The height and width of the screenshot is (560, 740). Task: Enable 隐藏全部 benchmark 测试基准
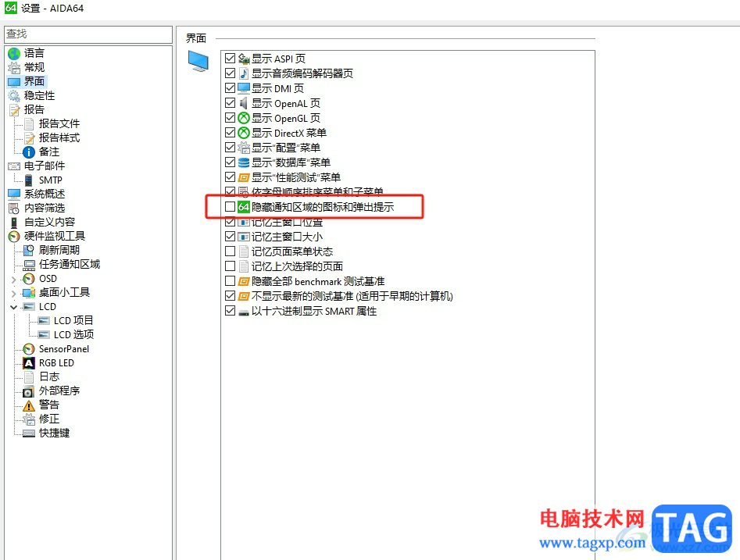click(x=230, y=281)
